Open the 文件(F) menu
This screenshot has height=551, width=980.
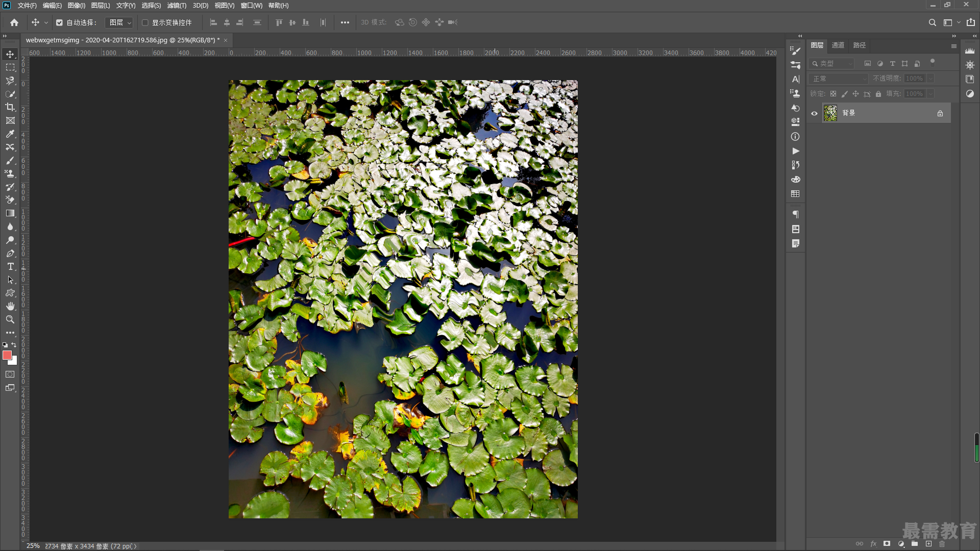click(27, 6)
